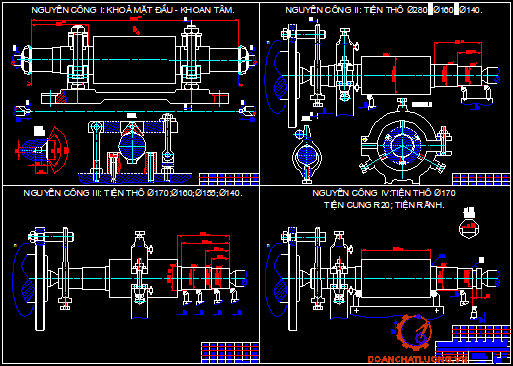Click the title block table in panel III
Screen dimensions: 513x366
coord(230,352)
